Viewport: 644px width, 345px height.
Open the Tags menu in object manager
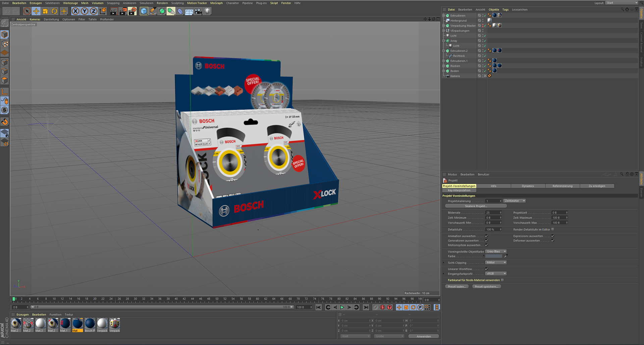pyautogui.click(x=505, y=10)
